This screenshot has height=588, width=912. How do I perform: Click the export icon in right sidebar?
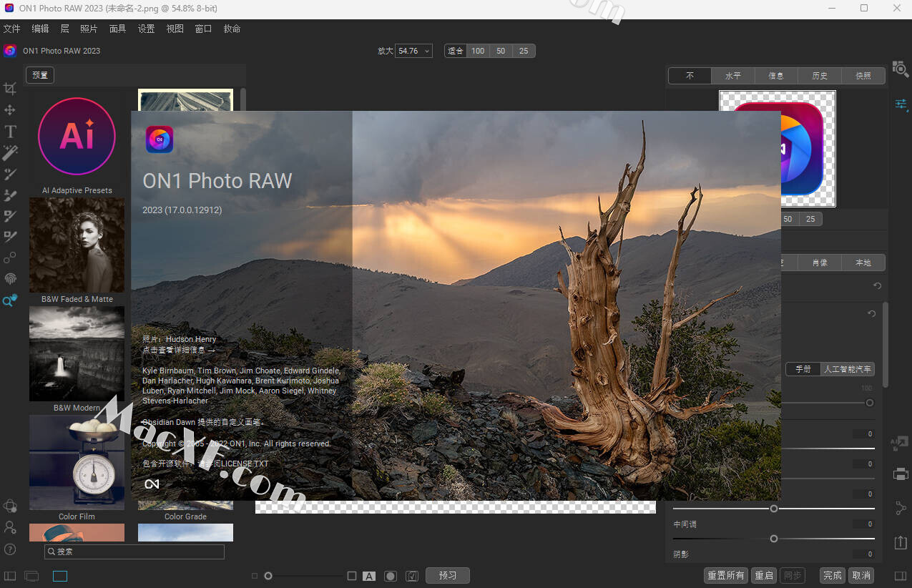pos(901,542)
